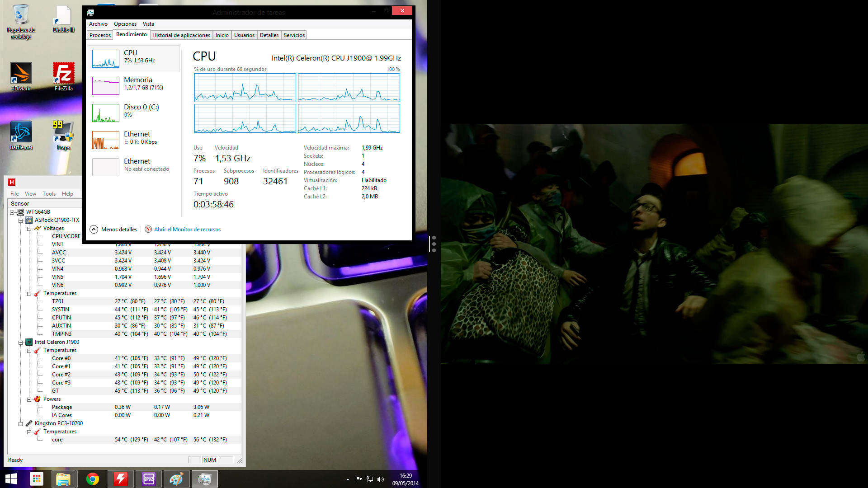The height and width of the screenshot is (488, 868).
Task: Collapse the Powers tree section
Action: click(29, 399)
